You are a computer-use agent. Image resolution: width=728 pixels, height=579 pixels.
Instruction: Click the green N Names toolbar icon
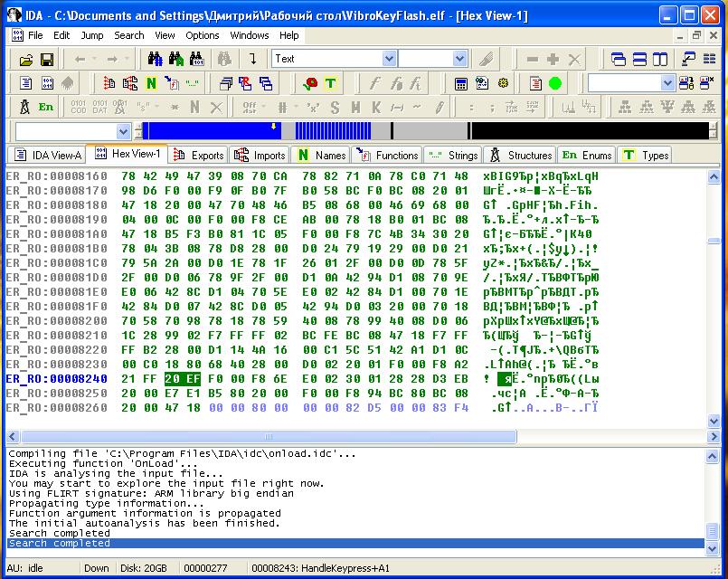151,83
